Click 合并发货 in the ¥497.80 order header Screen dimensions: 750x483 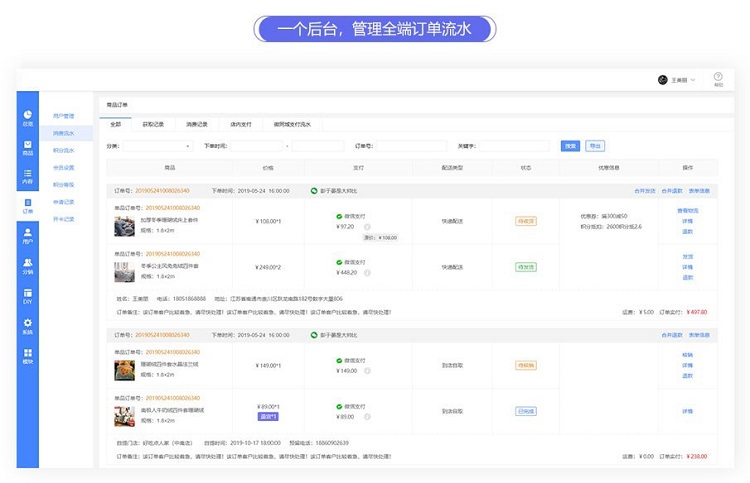(x=645, y=191)
